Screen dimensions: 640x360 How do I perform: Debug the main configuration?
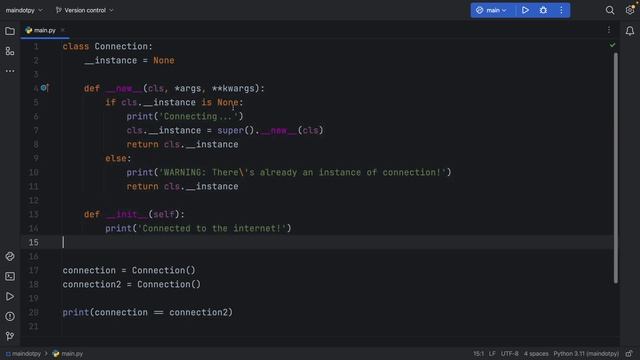point(543,10)
